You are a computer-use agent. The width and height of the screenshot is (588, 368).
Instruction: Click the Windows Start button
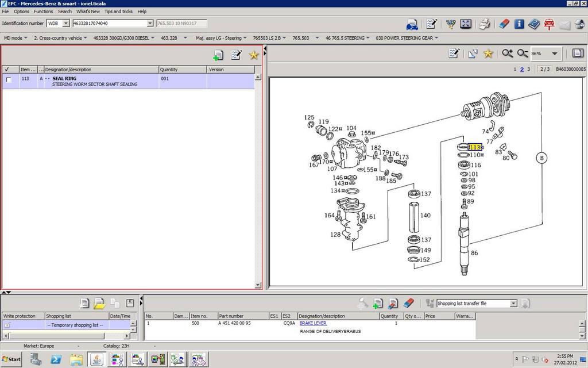[11, 359]
